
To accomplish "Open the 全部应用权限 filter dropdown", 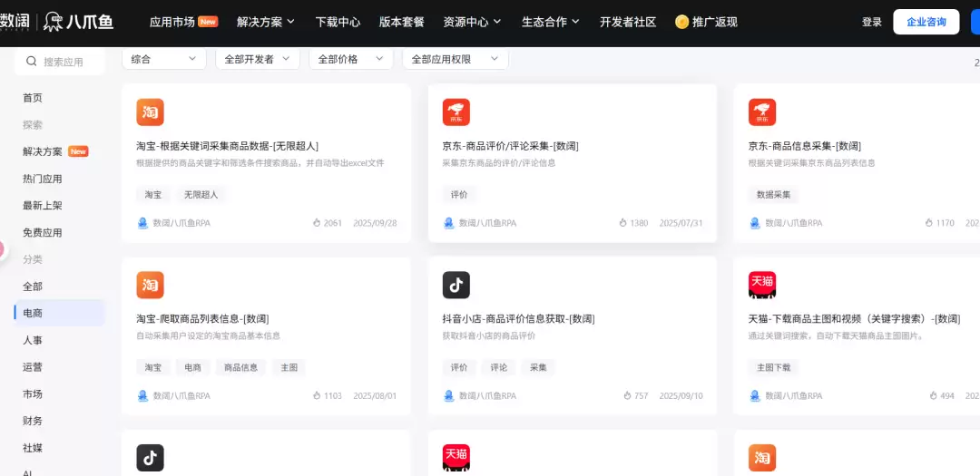I will click(456, 59).
